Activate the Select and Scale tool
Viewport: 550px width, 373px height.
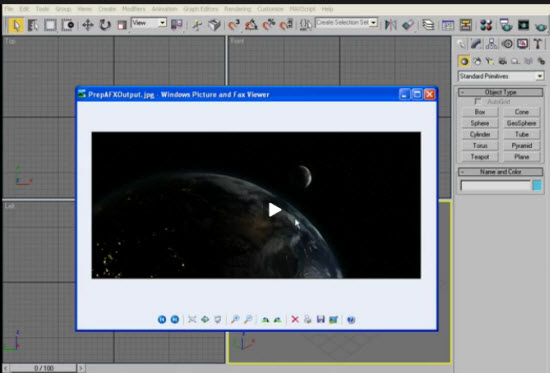(x=122, y=25)
